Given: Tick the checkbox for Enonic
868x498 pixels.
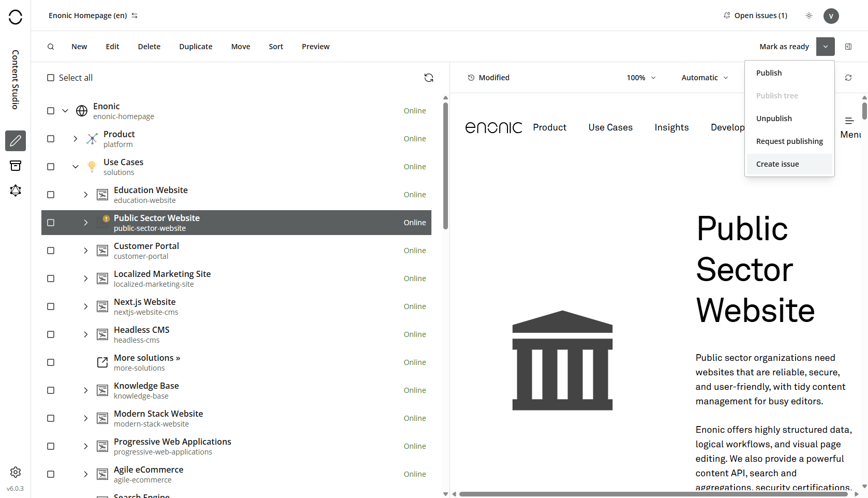Looking at the screenshot, I should (51, 111).
